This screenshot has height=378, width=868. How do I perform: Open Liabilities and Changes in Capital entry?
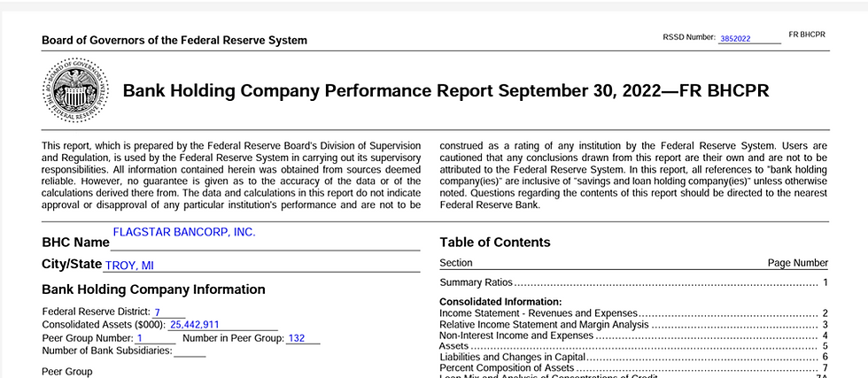(634, 357)
